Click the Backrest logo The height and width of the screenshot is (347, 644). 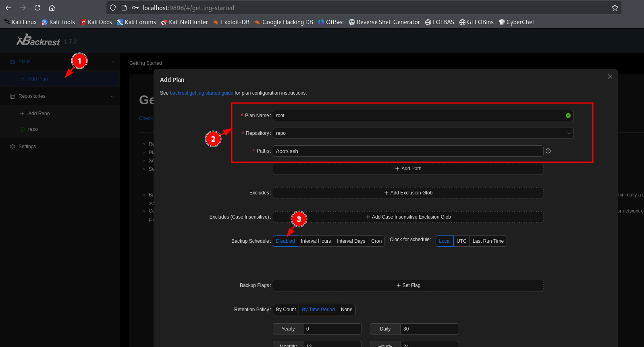pos(38,40)
